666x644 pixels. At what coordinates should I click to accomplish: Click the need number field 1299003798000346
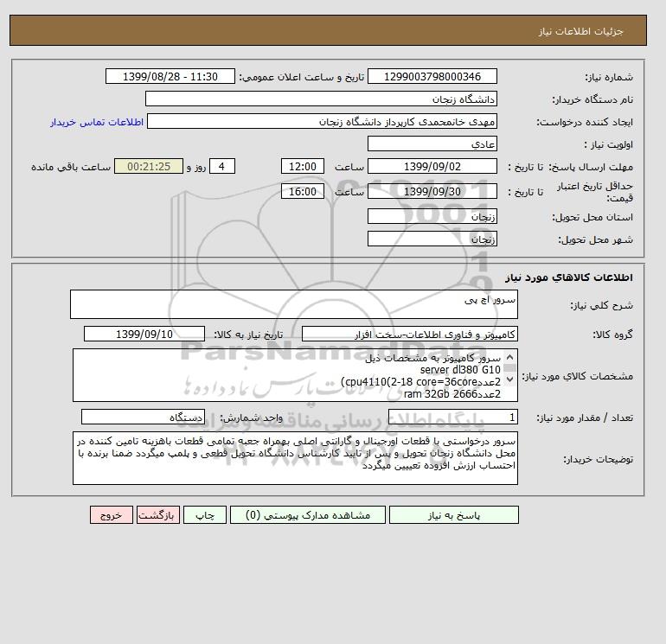tap(432, 77)
